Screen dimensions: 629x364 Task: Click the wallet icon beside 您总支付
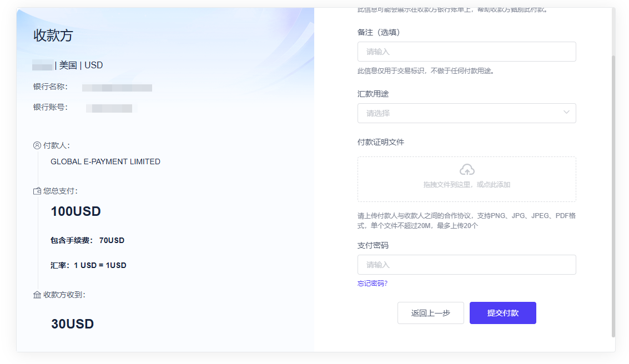37,191
